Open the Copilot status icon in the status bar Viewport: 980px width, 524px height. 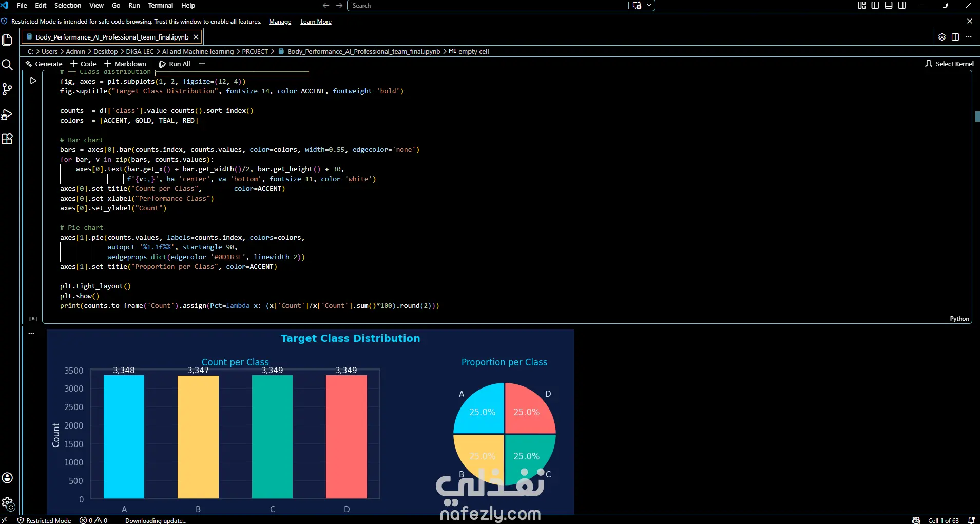pos(916,520)
